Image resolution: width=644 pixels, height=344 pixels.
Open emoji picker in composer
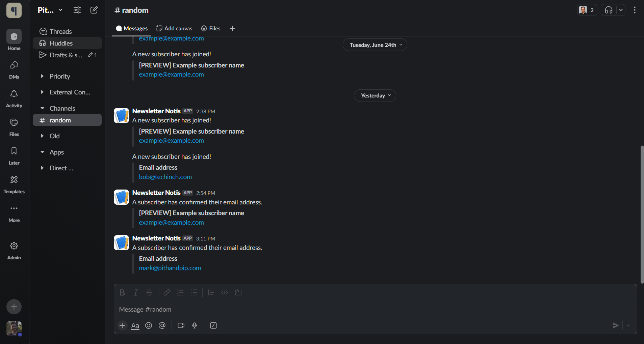[x=149, y=325]
